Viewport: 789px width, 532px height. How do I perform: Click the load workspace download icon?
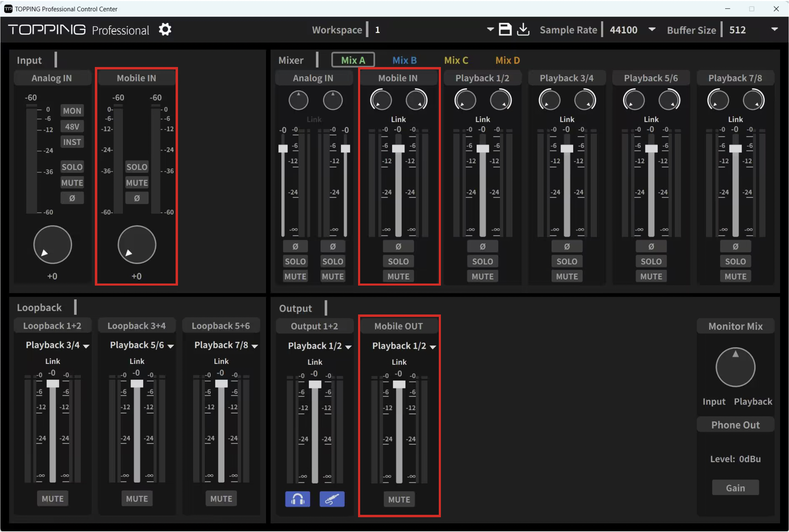523,30
